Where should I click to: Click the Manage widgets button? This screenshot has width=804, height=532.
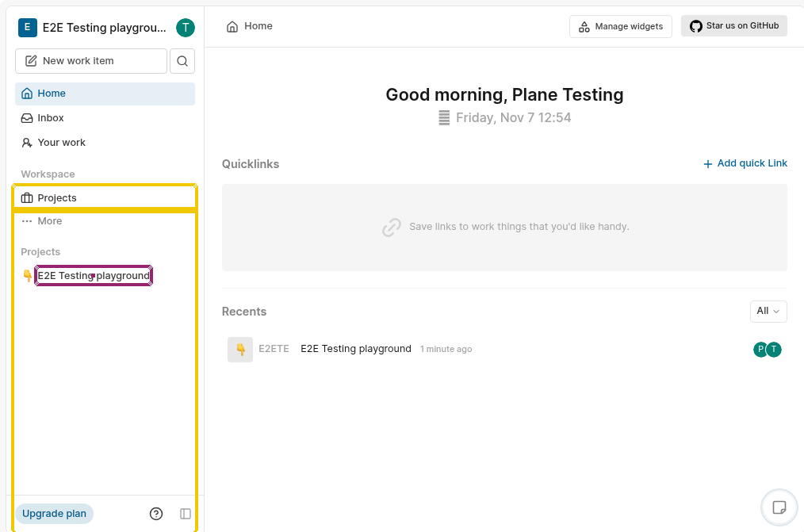[621, 26]
